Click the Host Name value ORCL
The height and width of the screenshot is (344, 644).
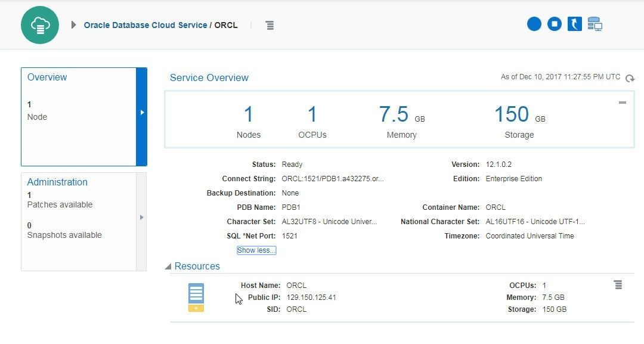pyautogui.click(x=296, y=286)
